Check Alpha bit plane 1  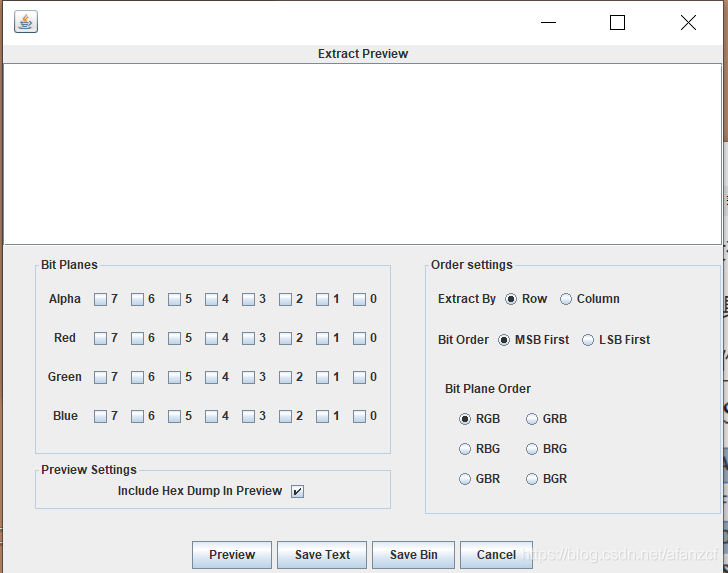(x=322, y=300)
